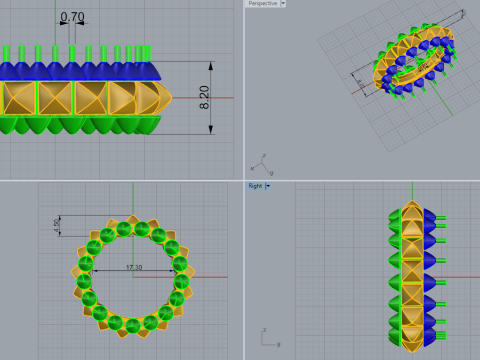Click the Perspective viewport title label

[262, 3]
